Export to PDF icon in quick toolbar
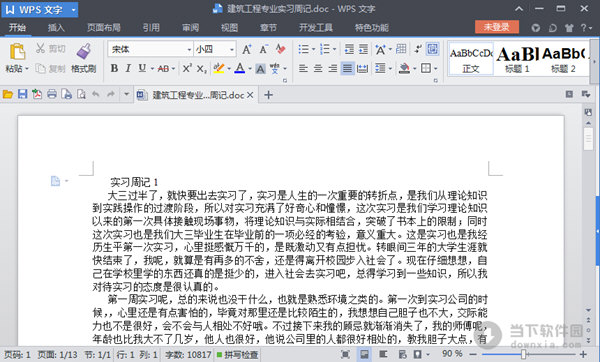Image resolution: width=600 pixels, height=362 pixels. point(37,94)
